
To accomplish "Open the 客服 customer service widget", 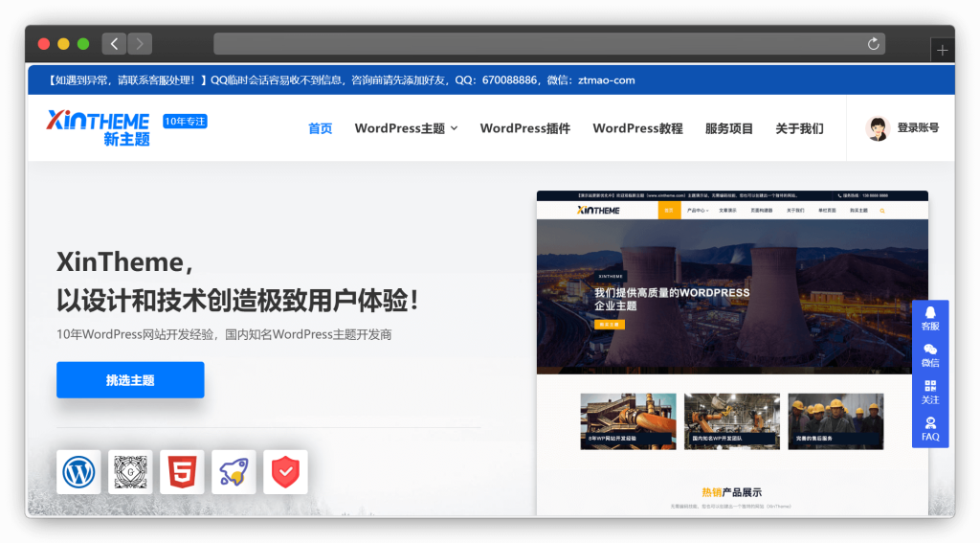I will 930,318.
